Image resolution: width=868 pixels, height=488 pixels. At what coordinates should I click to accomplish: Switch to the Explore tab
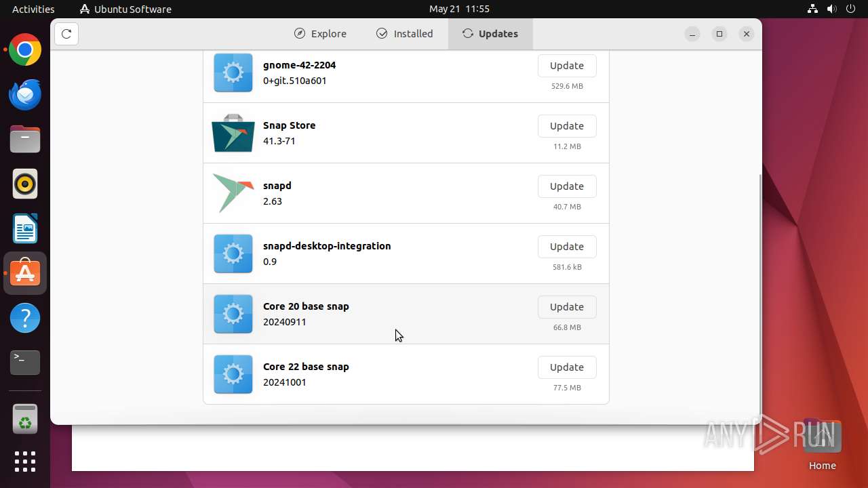(x=320, y=34)
